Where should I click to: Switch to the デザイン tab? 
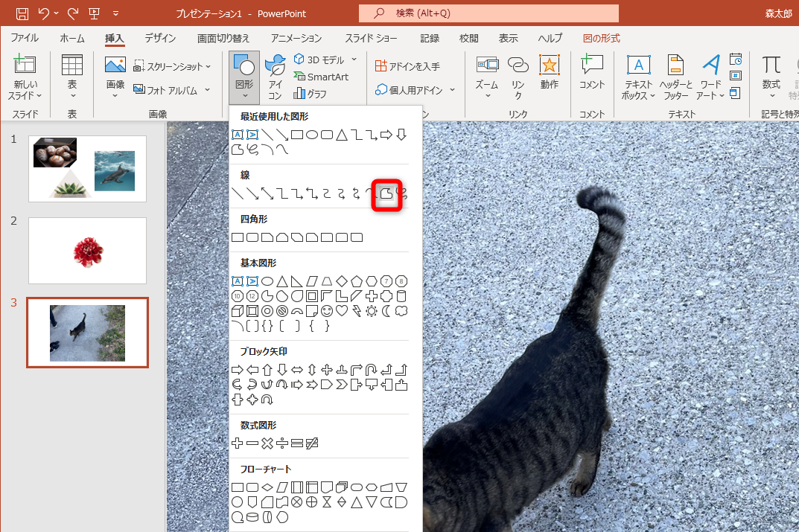[x=159, y=38]
